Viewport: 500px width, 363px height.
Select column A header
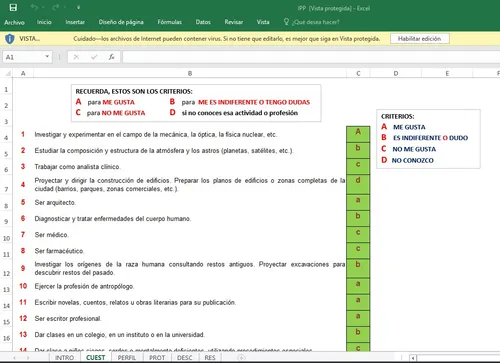[x=23, y=73]
